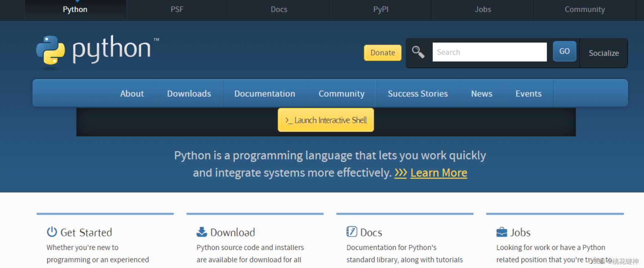Screen dimensions: 644x268
Task: Open the About navigation menu
Action: (132, 93)
